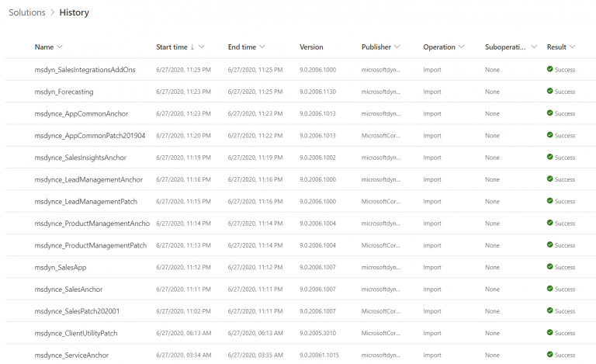Click the Result column header label
The height and width of the screenshot is (364, 596).
(556, 47)
